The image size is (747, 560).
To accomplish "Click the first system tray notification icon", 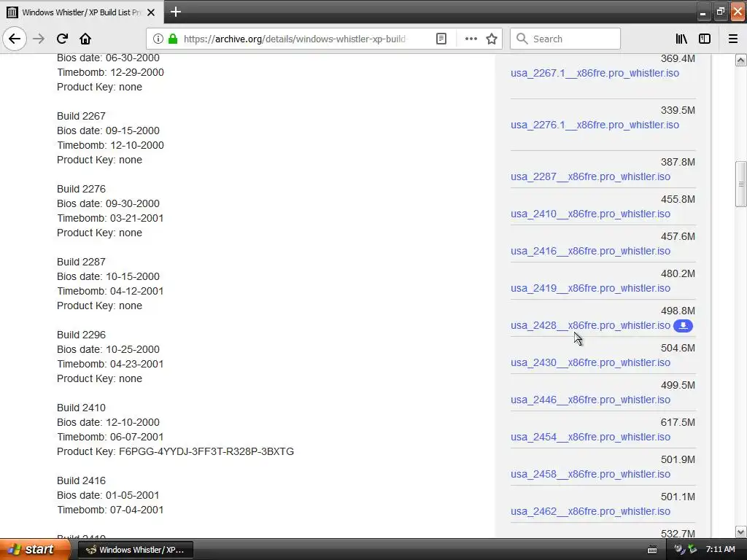I will 679,549.
